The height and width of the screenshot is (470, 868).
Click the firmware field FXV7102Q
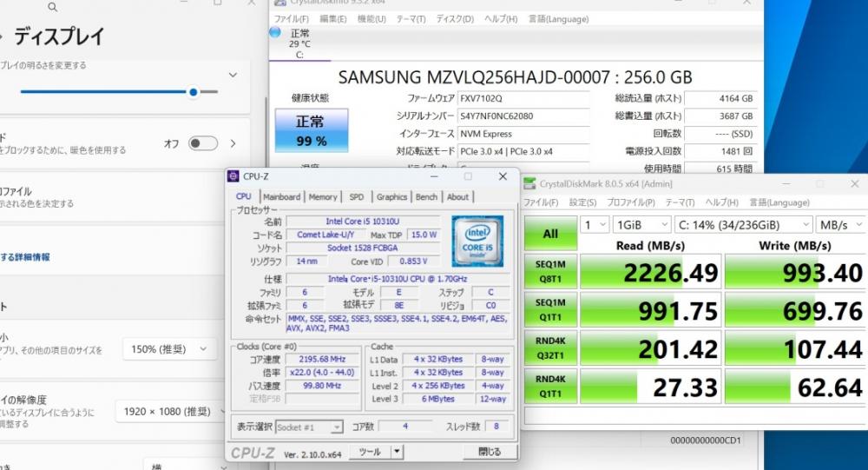pyautogui.click(x=523, y=98)
